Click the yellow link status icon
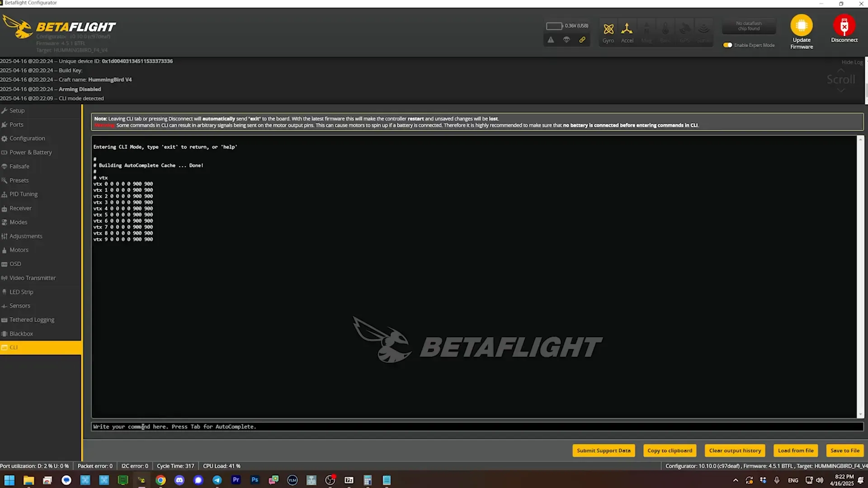This screenshot has height=488, width=868. [x=582, y=40]
